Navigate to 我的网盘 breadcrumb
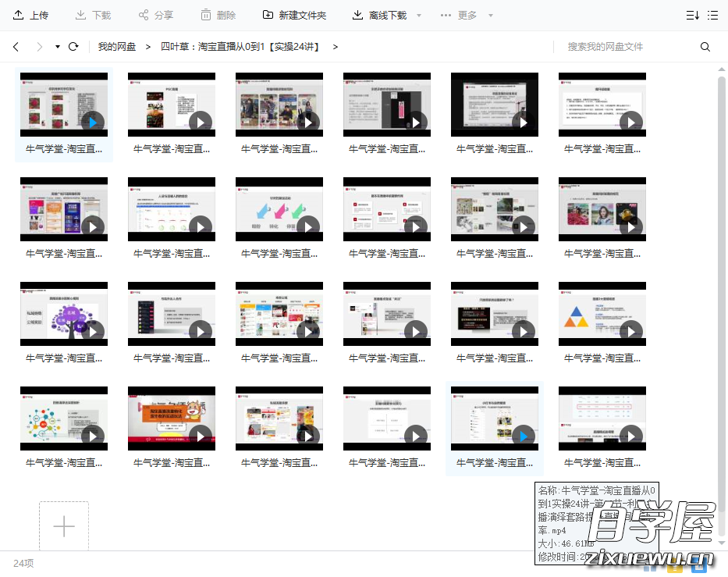This screenshot has height=577, width=728. pyautogui.click(x=117, y=47)
